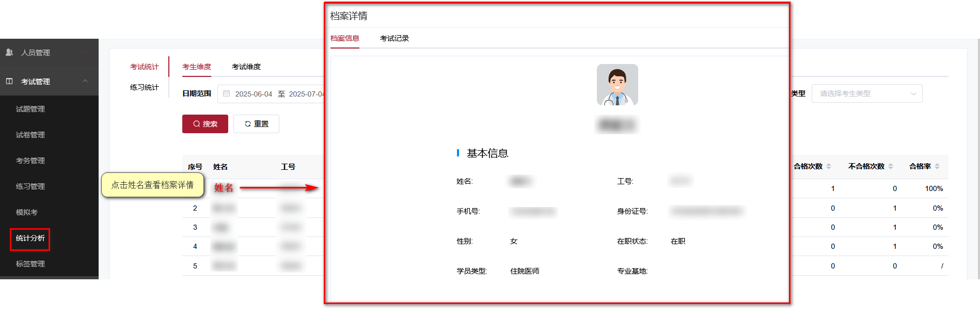This screenshot has width=980, height=318.
Task: Click the 姓名 column header
Action: (220, 167)
